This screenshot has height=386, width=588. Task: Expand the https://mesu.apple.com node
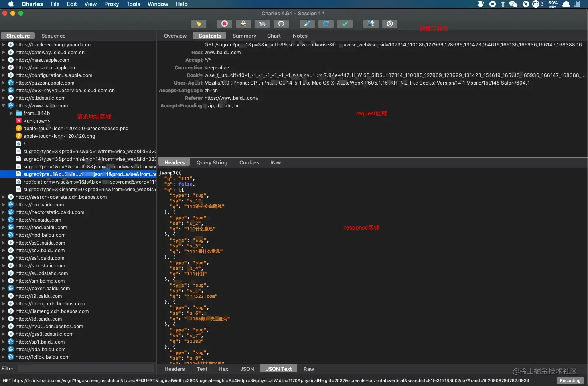(4, 60)
